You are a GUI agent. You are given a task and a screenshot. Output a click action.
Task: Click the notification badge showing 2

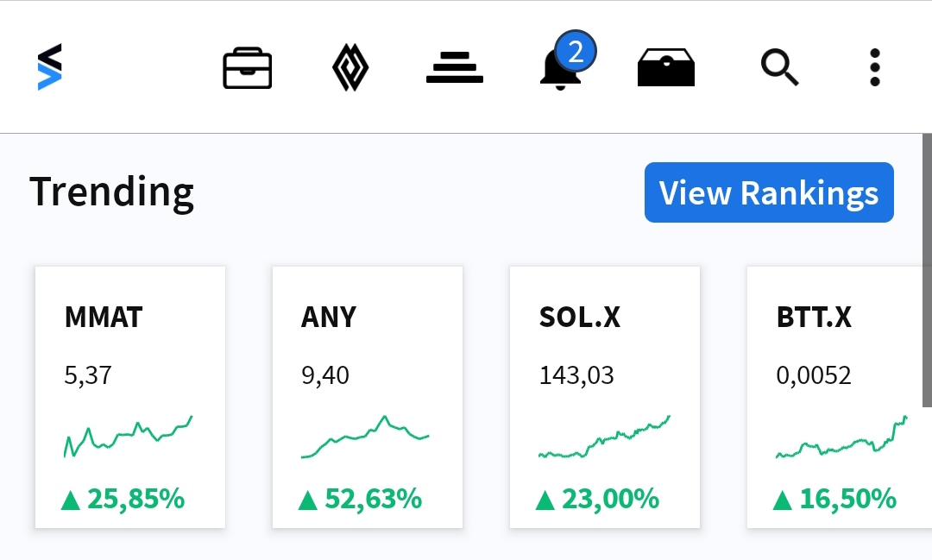[576, 52]
